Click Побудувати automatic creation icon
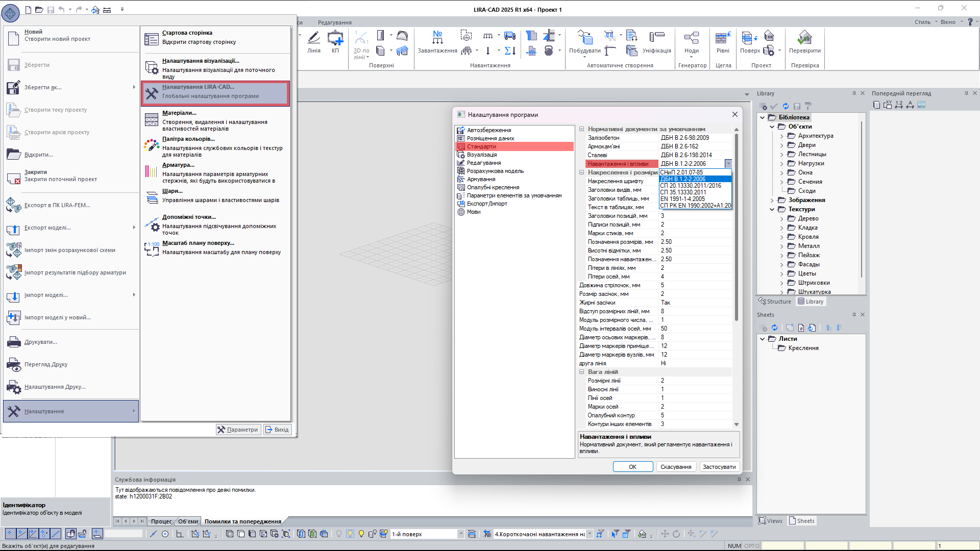Image resolution: width=980 pixels, height=551 pixels. [584, 38]
